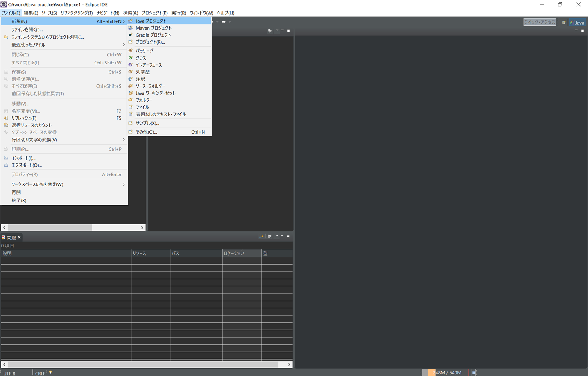Select ファイルを開く(.)... in the File menu
The image size is (588, 376).
point(64,30)
